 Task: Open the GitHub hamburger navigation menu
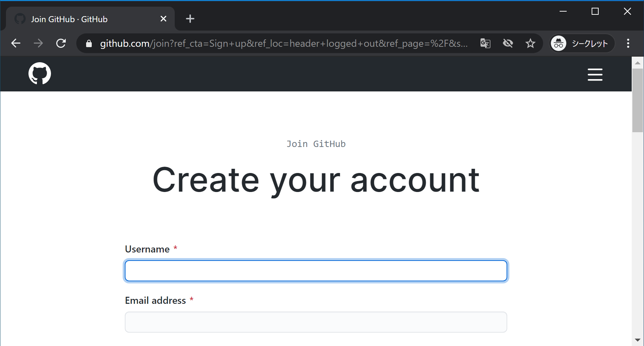coord(595,75)
